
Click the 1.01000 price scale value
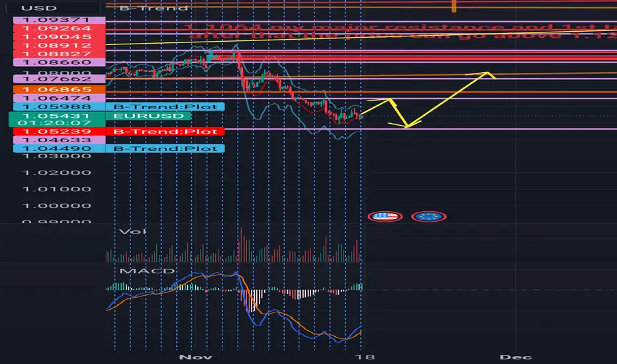[57, 189]
